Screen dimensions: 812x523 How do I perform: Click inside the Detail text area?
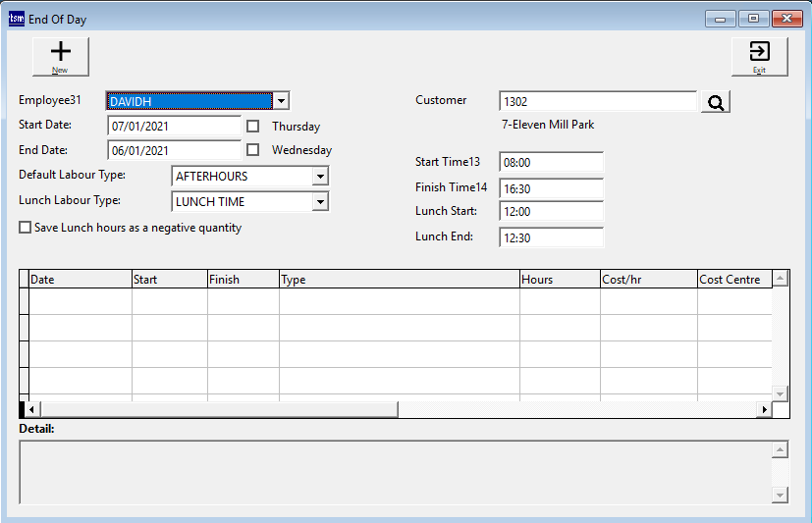point(393,472)
